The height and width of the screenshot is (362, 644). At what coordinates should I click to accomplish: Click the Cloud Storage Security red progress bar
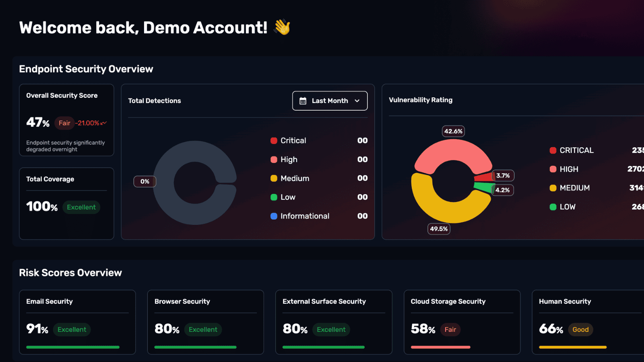440,347
